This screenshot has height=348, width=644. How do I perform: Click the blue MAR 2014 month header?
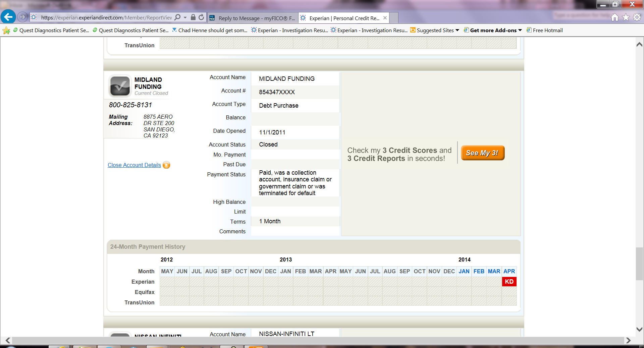click(x=494, y=271)
